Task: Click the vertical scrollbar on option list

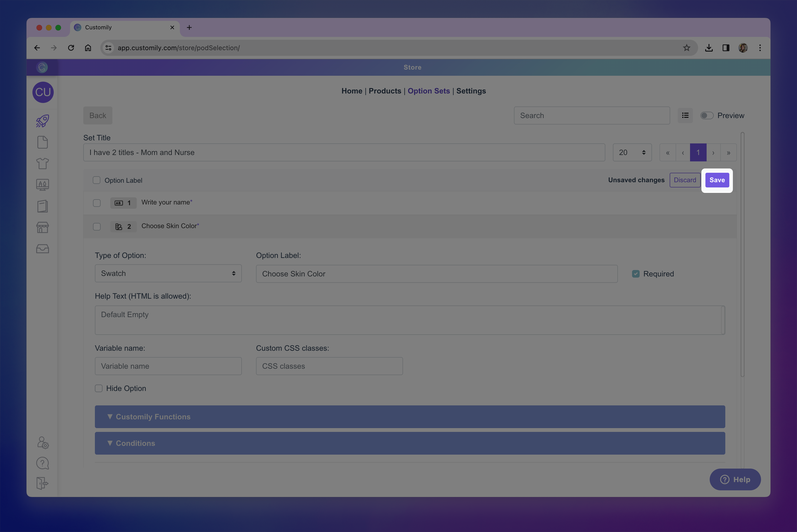Action: point(742,254)
